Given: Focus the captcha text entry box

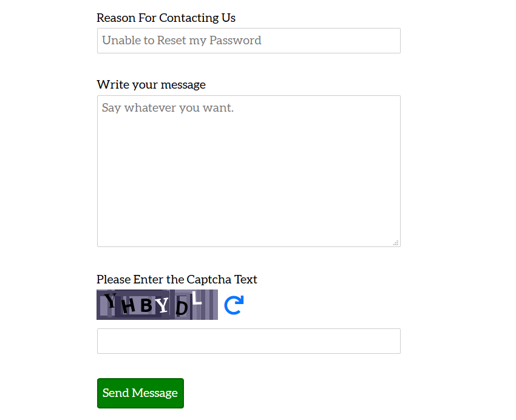Looking at the screenshot, I should [248, 341].
